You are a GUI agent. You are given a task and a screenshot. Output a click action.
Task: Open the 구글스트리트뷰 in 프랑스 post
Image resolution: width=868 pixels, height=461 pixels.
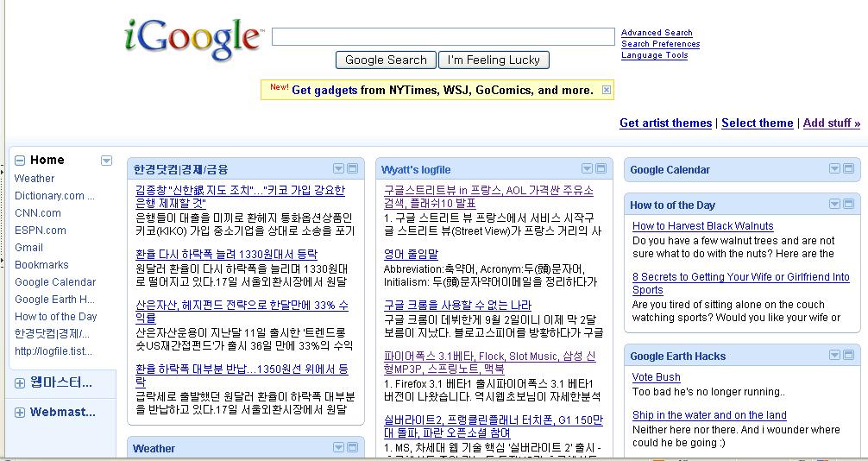489,197
